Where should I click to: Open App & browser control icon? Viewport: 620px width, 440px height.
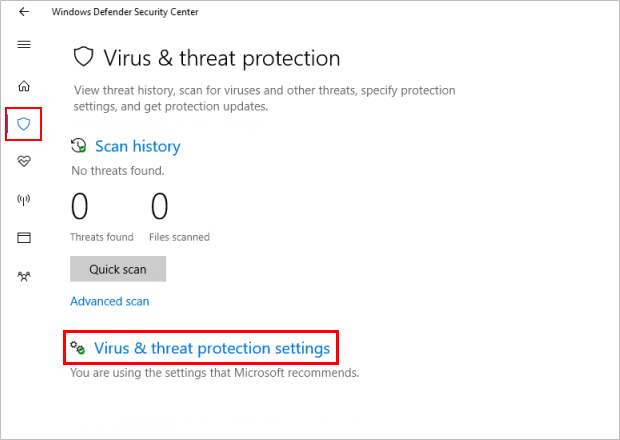pos(24,238)
